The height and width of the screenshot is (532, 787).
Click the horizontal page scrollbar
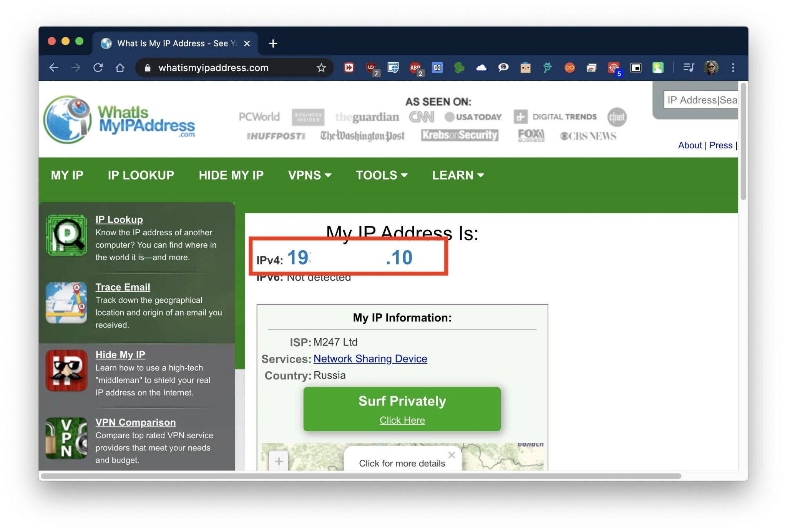pos(361,476)
